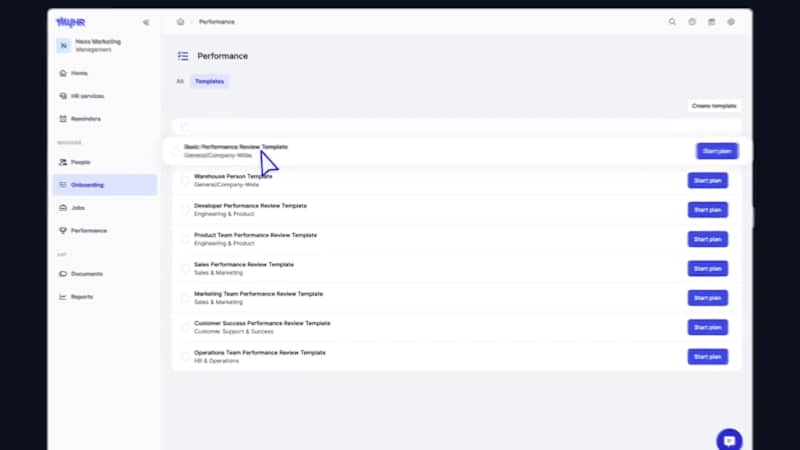Screen dimensions: 800x450
Task: Open the Warehouse Person Template title
Action: (233, 177)
